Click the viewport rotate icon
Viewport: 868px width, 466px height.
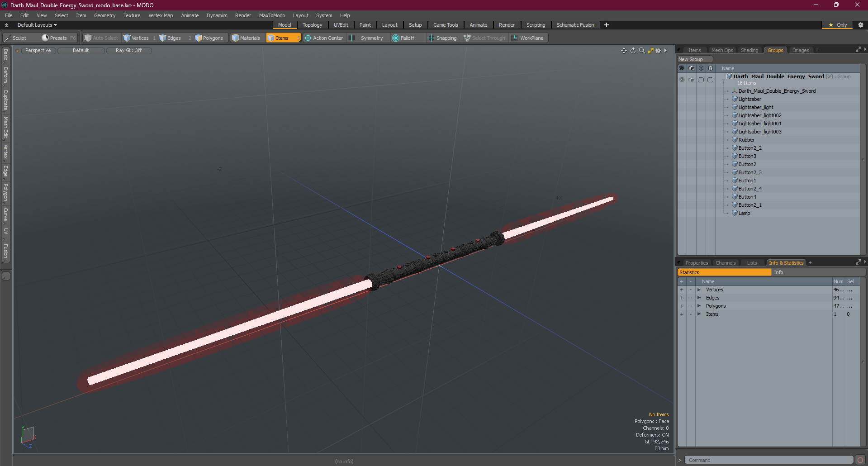pyautogui.click(x=633, y=51)
